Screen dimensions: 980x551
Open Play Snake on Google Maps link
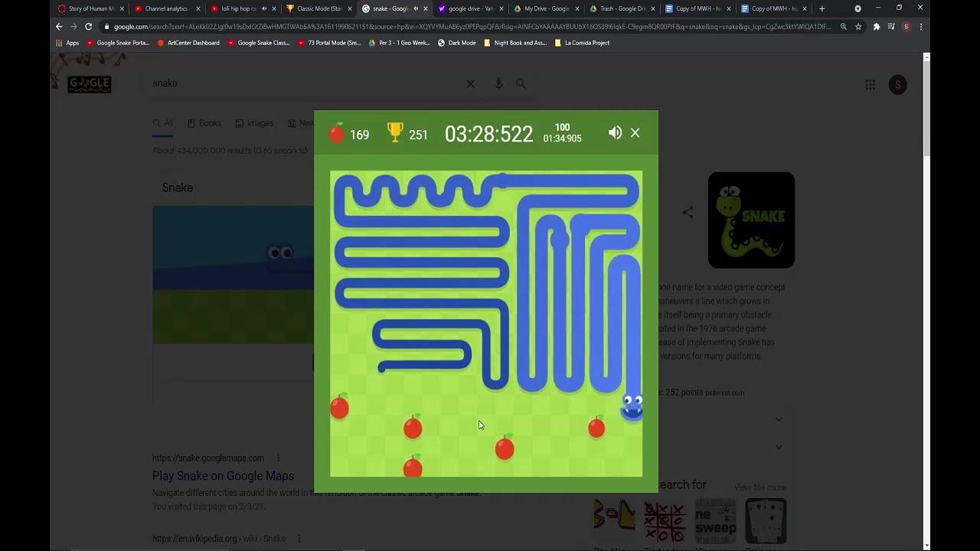[x=223, y=476]
